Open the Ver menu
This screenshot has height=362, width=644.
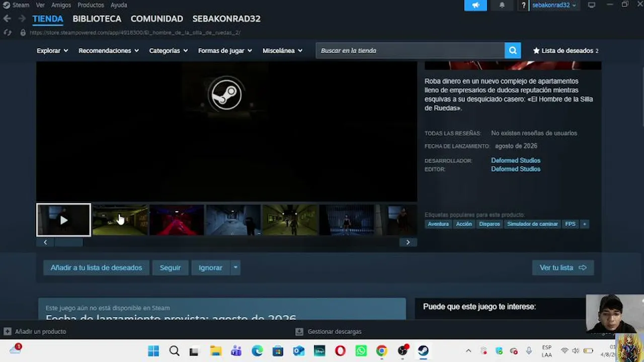pos(40,5)
